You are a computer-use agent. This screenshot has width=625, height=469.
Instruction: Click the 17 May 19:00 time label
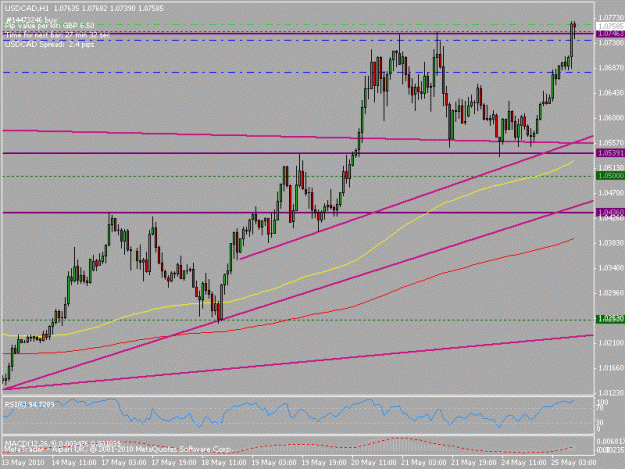click(174, 463)
